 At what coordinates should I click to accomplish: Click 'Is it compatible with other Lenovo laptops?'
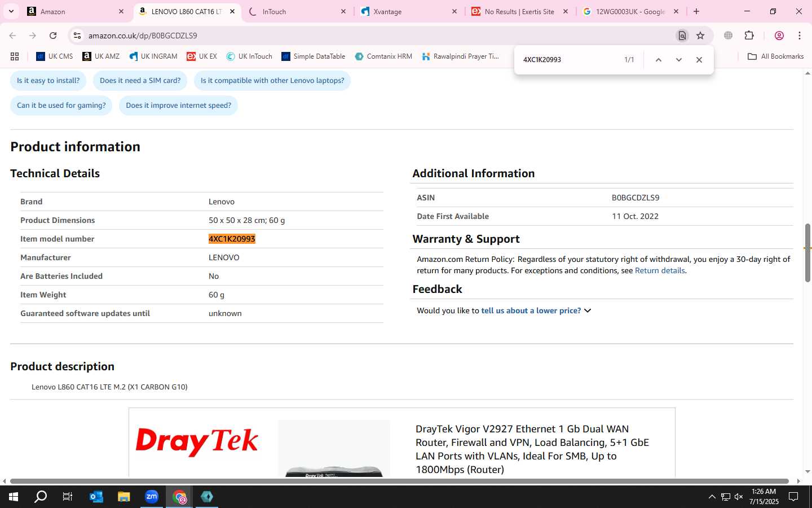click(x=272, y=81)
